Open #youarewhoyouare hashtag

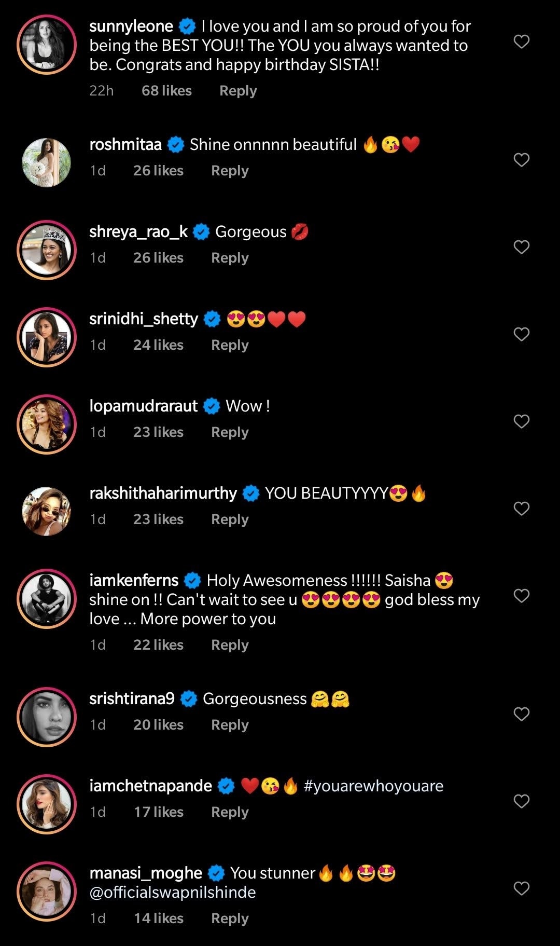coord(373,786)
